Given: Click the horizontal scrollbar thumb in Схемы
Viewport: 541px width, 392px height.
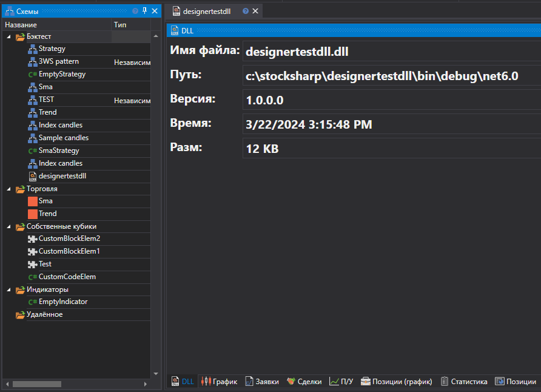Looking at the screenshot, I should [37, 384].
